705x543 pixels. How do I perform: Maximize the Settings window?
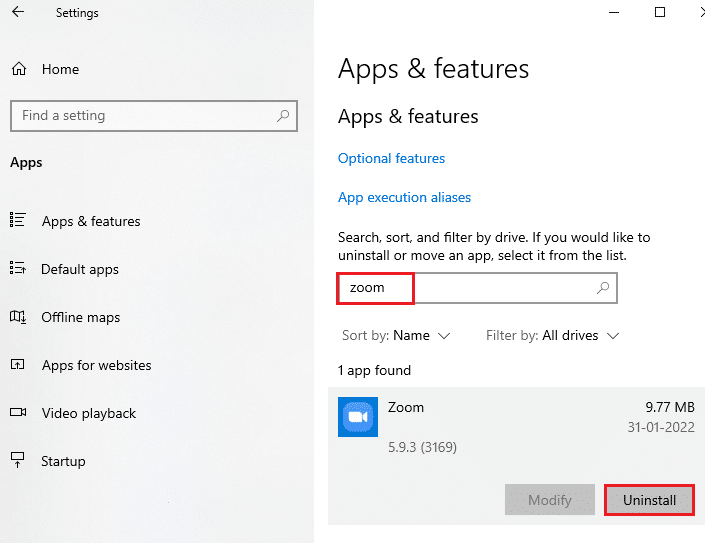660,13
